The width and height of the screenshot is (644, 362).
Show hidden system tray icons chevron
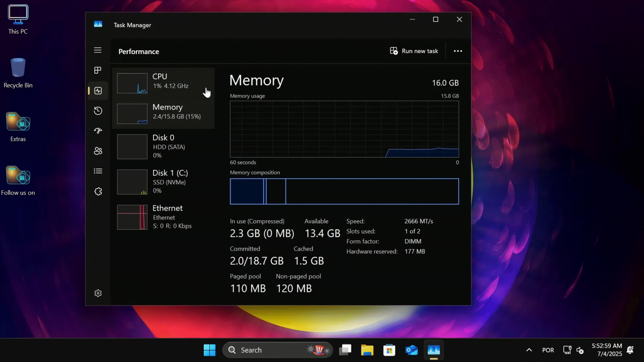click(529, 350)
